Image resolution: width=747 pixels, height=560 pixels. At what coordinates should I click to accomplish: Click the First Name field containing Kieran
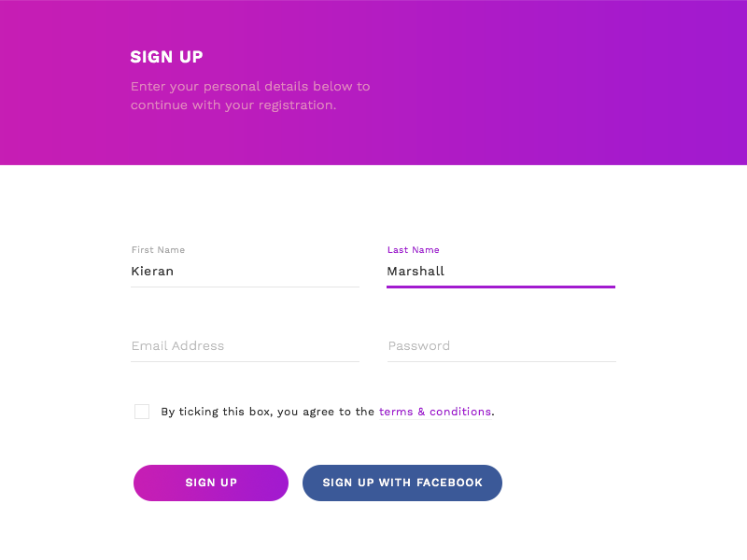tap(245, 272)
